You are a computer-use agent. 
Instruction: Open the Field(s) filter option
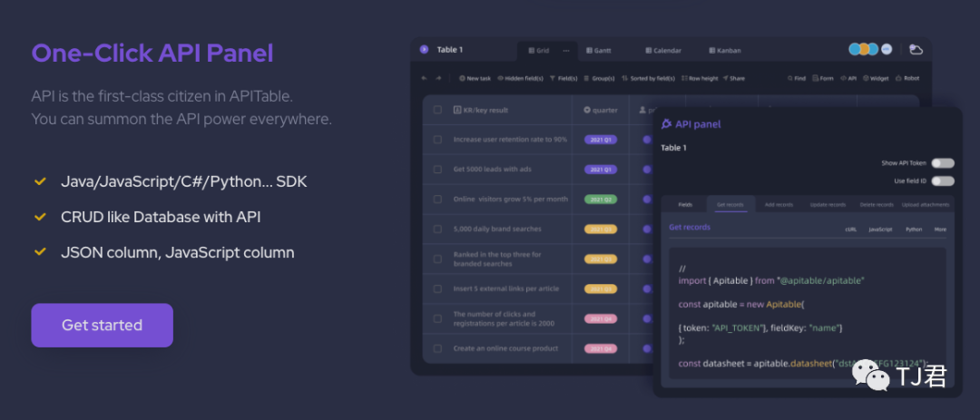coord(563,79)
